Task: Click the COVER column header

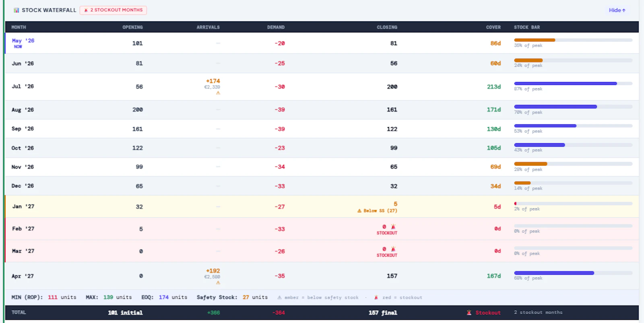Action: [x=493, y=27]
